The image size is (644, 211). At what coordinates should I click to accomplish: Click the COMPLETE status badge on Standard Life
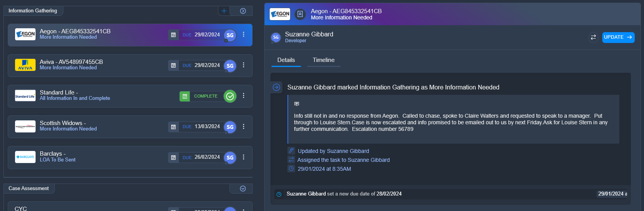click(206, 96)
